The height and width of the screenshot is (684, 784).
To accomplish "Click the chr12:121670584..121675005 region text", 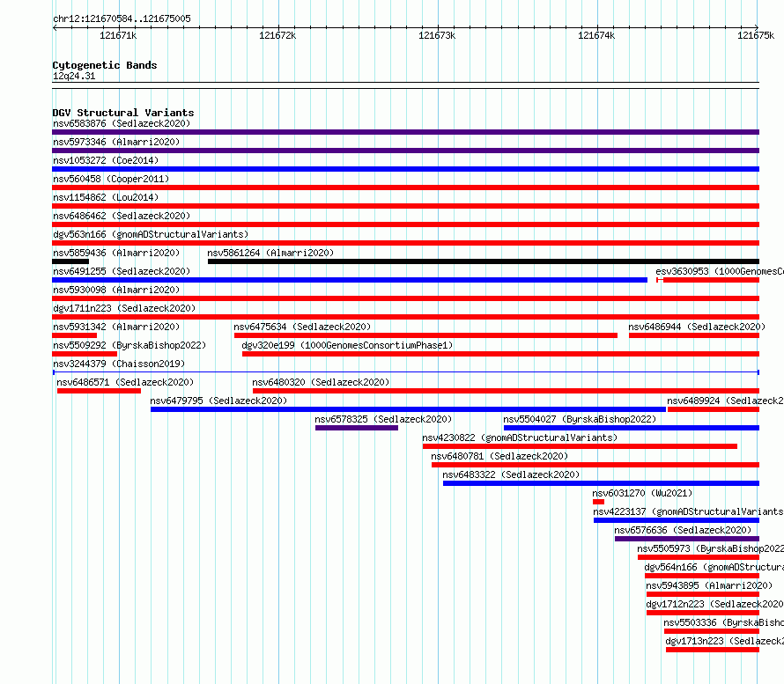I will pyautogui.click(x=122, y=19).
